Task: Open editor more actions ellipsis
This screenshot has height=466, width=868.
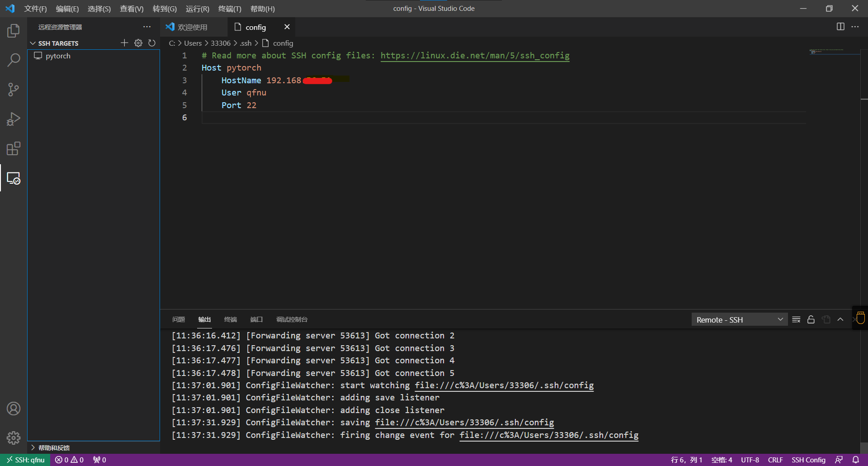Action: point(855,27)
